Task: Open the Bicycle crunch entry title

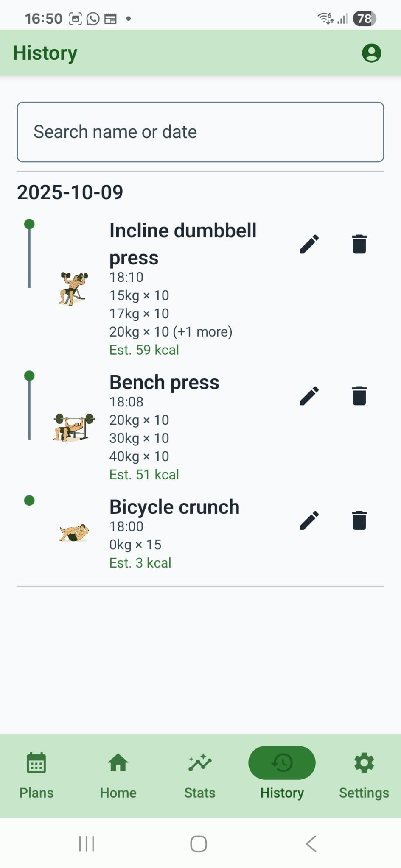Action: coord(174,507)
